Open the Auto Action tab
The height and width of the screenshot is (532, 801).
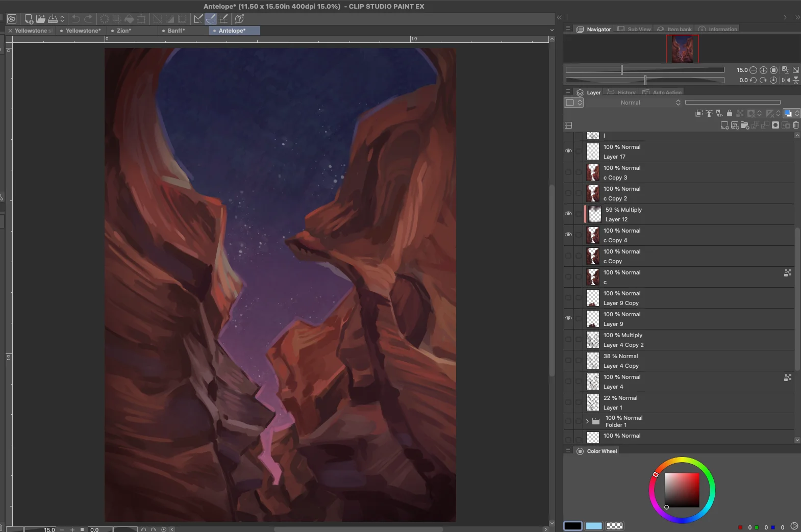662,92
